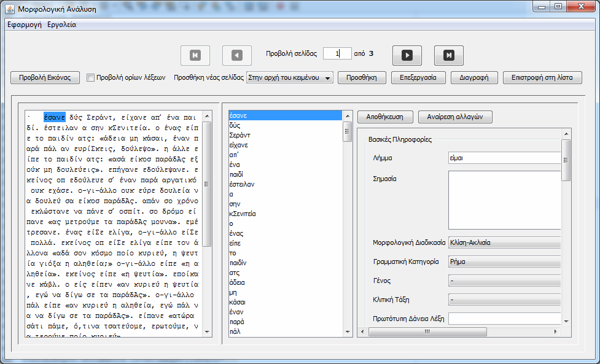
Task: Select the word μη in list
Action: [285, 293]
